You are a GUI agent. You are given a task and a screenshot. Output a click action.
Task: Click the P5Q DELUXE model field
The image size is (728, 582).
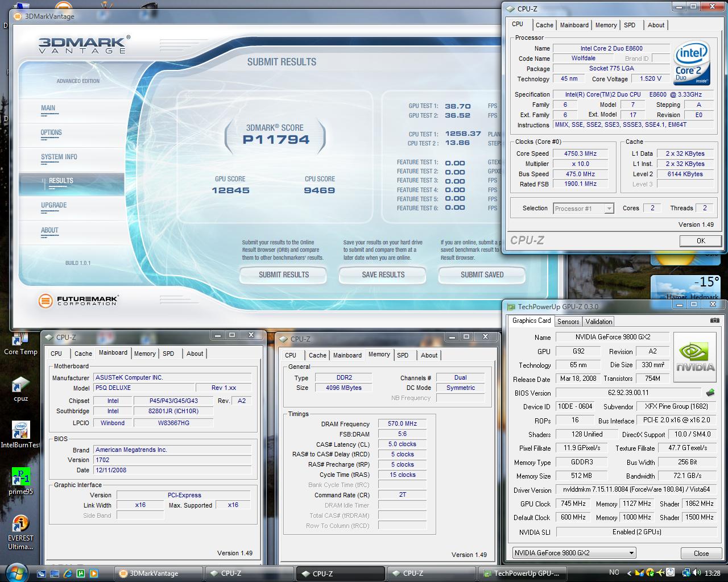coord(143,388)
